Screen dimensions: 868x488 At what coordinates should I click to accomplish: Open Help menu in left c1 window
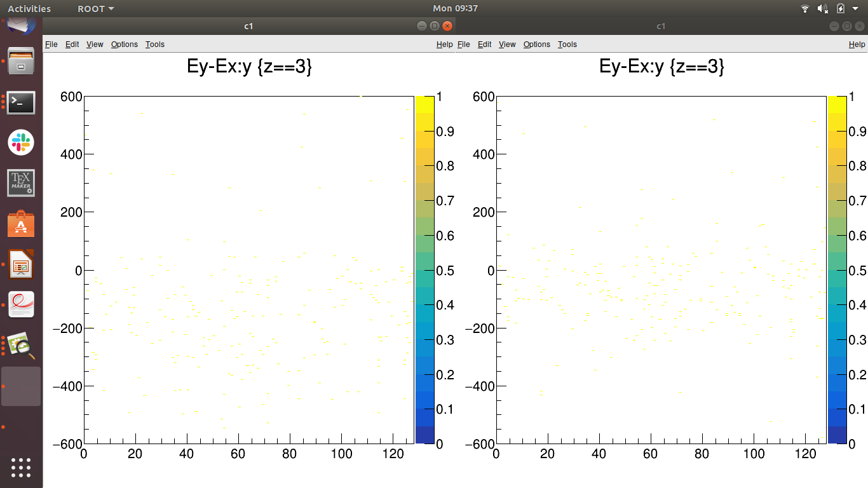(445, 44)
